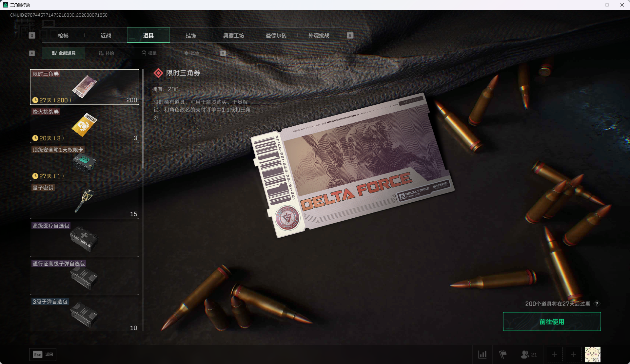Click the 27天 (1) expiry timer
The image size is (630, 364).
(x=48, y=176)
